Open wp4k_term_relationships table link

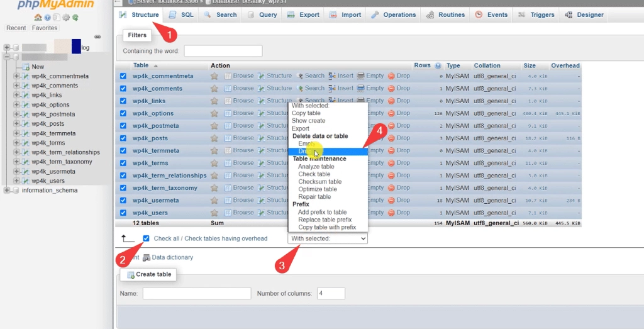click(170, 176)
